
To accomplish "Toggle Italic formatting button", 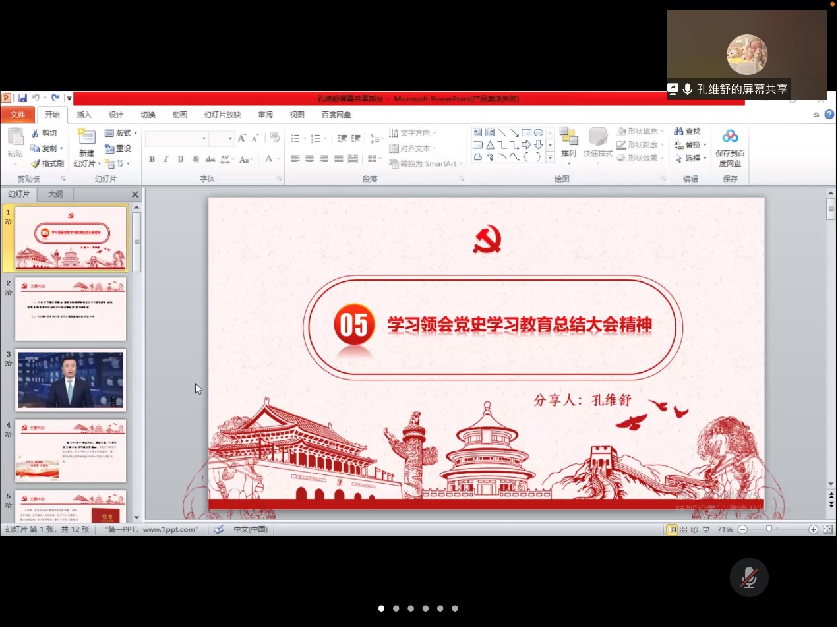I will coord(166,159).
